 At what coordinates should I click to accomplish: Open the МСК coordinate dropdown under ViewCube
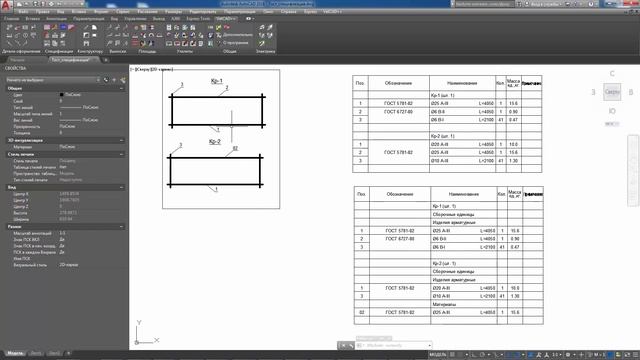click(612, 124)
